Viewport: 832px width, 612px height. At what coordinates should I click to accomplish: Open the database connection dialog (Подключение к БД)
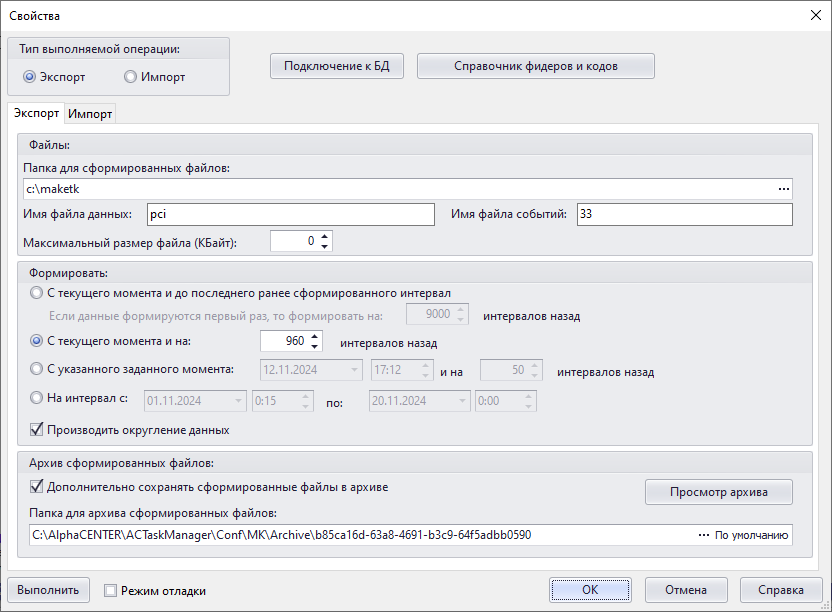[336, 66]
